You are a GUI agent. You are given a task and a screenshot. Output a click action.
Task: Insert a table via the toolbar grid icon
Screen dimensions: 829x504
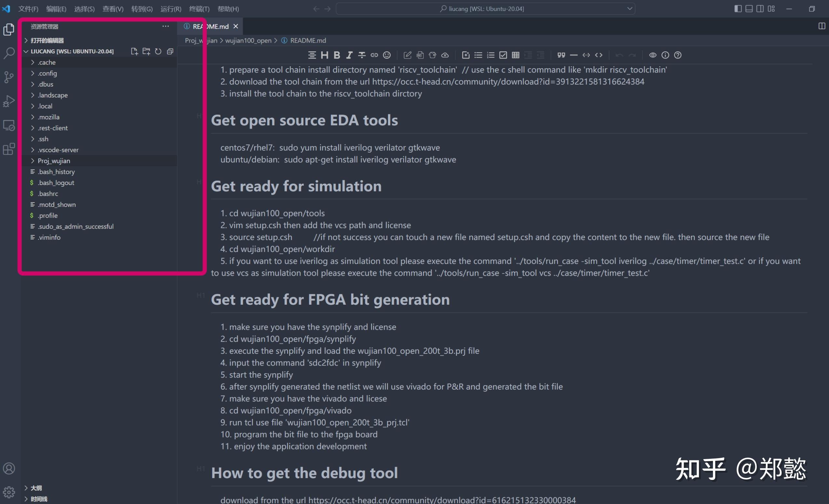515,55
